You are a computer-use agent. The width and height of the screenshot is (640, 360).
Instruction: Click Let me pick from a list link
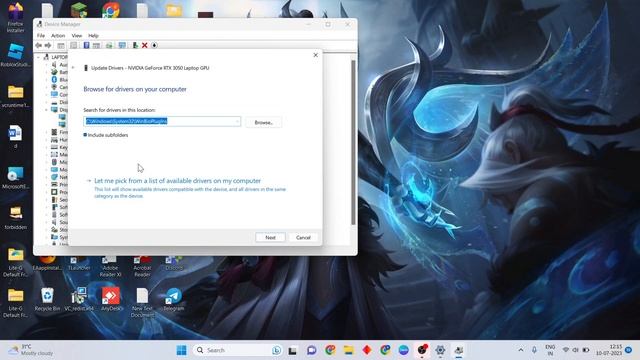[177, 181]
